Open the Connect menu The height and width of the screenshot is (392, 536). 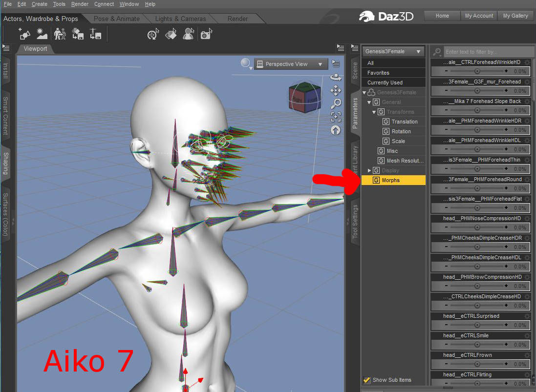104,4
